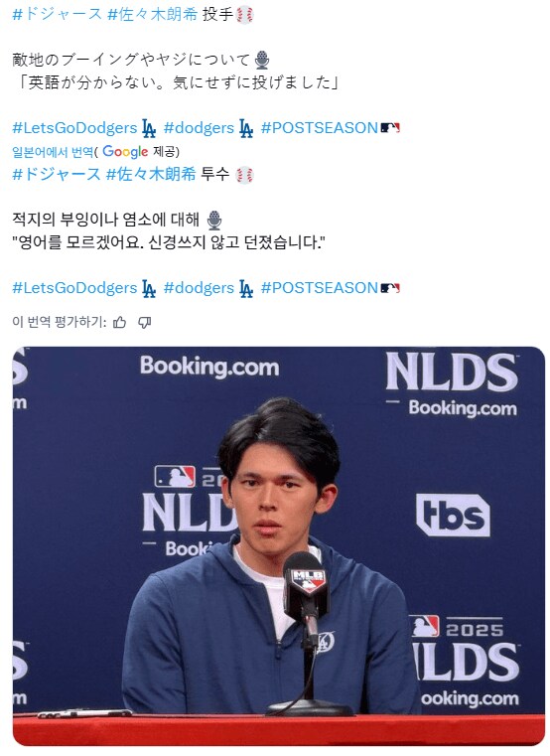The width and height of the screenshot is (550, 756).
Task: Click the thumbs down translation rating icon
Action: pyautogui.click(x=145, y=322)
